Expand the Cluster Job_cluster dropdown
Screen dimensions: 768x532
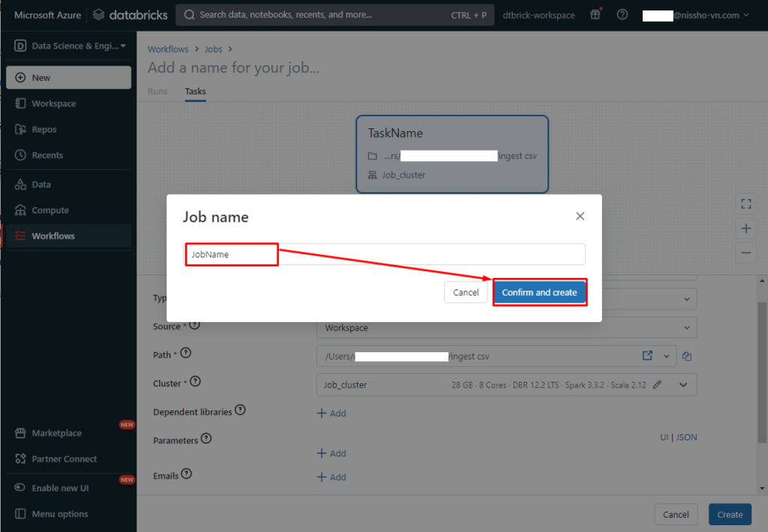[x=683, y=384]
